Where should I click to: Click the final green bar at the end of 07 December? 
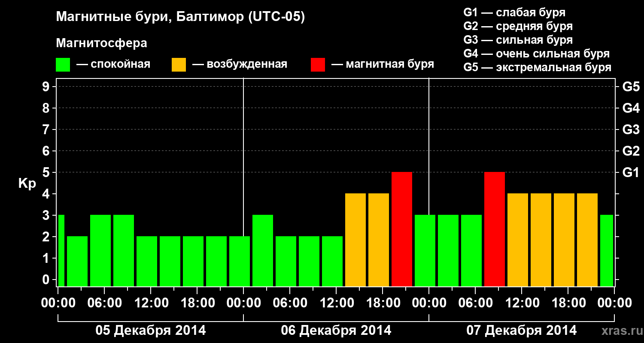(x=607, y=250)
